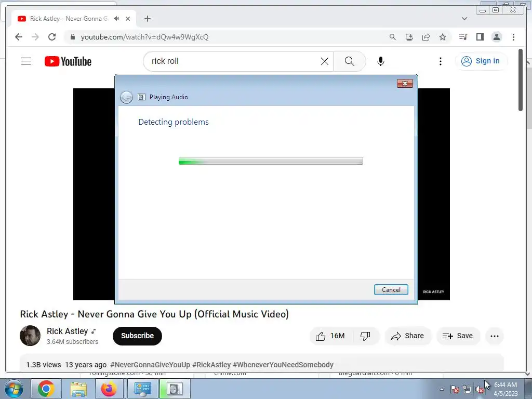Mute the tab using the speaker icon
This screenshot has width=532, height=399.
[x=117, y=19]
